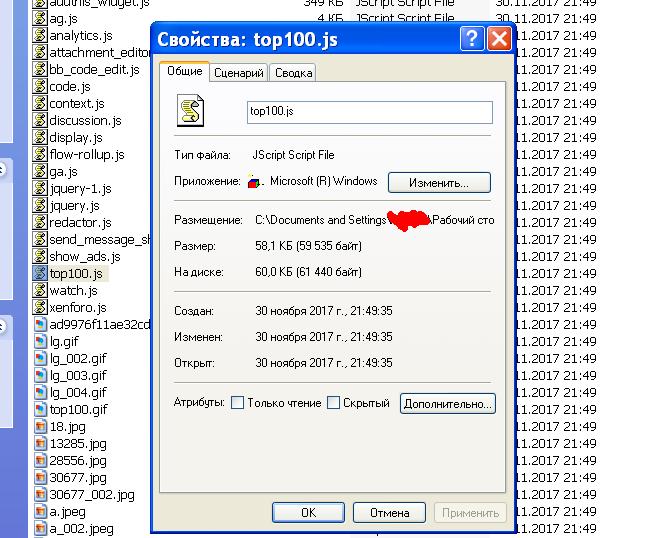This screenshot has height=538, width=646.
Task: Open the 'Сценарий' tab
Action: pos(239,73)
